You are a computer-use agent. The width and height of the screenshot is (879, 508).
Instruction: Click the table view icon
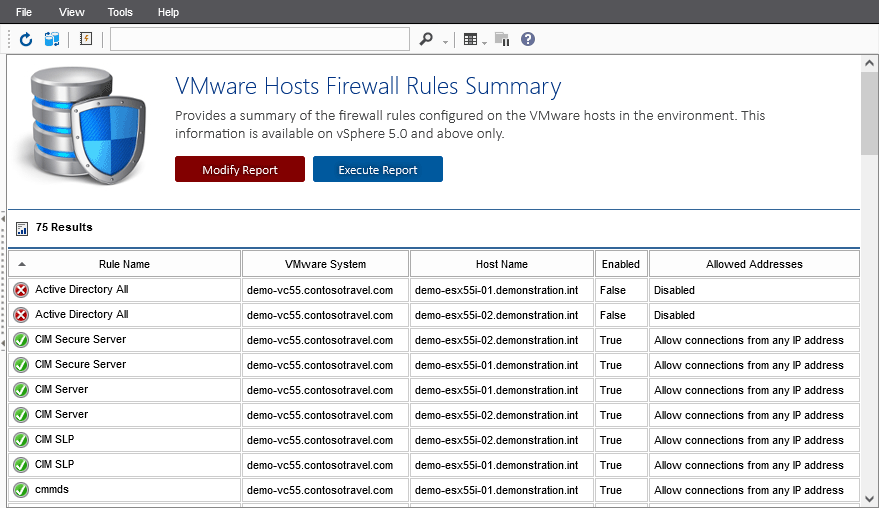pyautogui.click(x=470, y=39)
